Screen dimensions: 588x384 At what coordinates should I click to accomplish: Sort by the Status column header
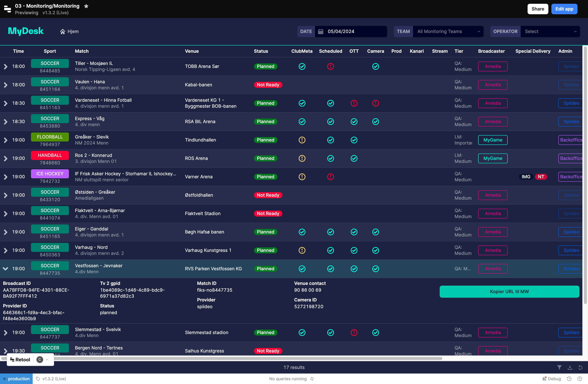click(261, 51)
